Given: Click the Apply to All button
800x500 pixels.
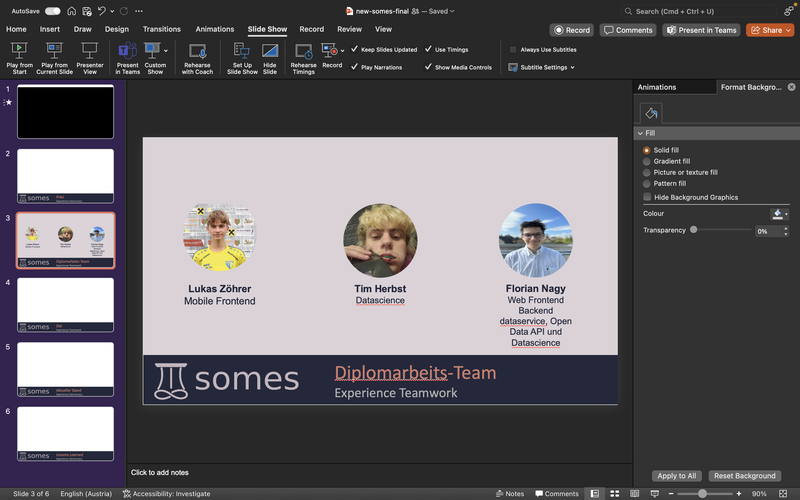Looking at the screenshot, I should (677, 476).
